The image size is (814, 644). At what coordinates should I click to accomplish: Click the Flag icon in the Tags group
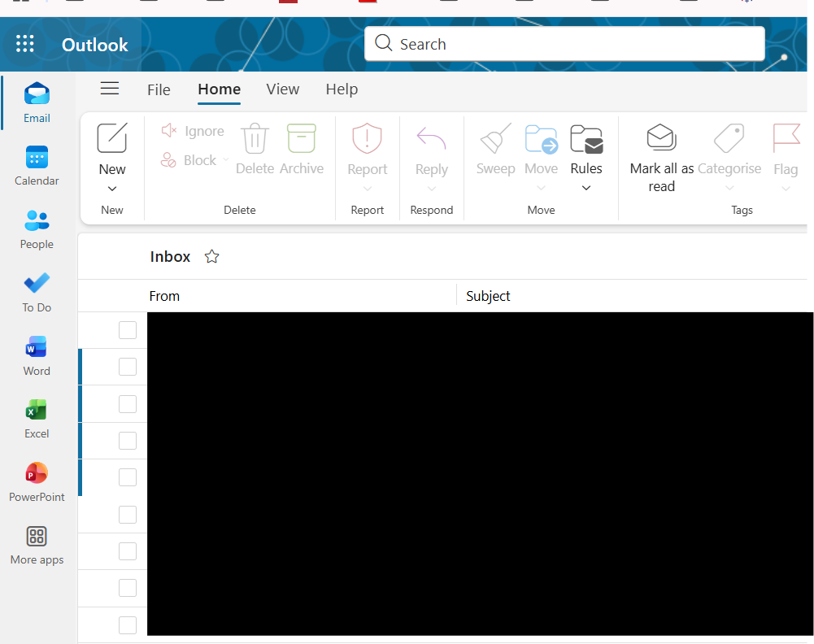[785, 138]
